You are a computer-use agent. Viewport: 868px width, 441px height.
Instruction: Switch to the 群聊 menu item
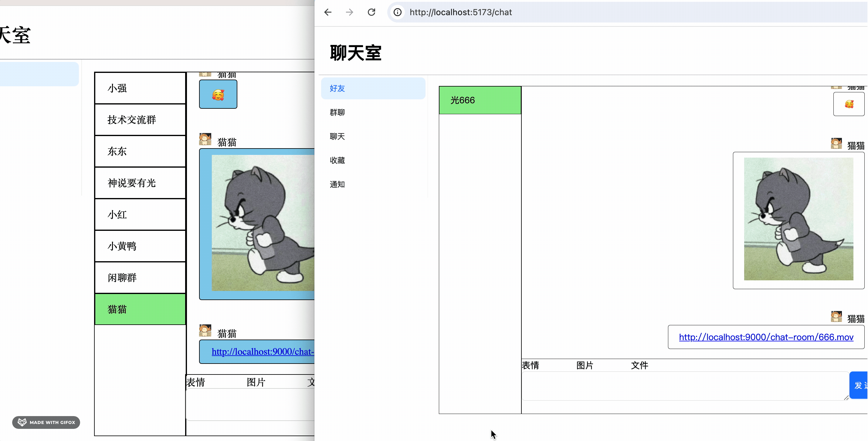[337, 112]
